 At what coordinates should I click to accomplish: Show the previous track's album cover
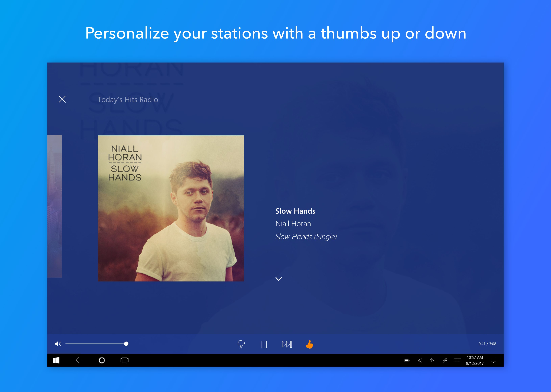55,206
